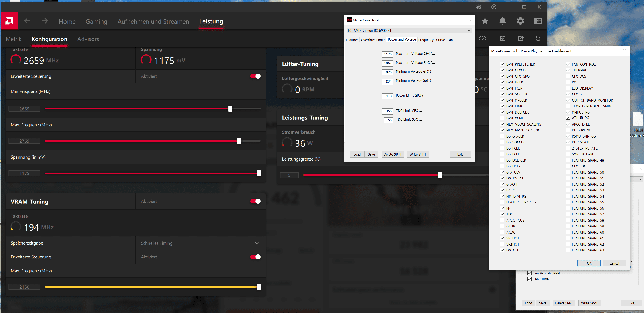Click OK in Feature Enablement dialog
Viewport: 644px width, 313px height.
[x=589, y=263]
